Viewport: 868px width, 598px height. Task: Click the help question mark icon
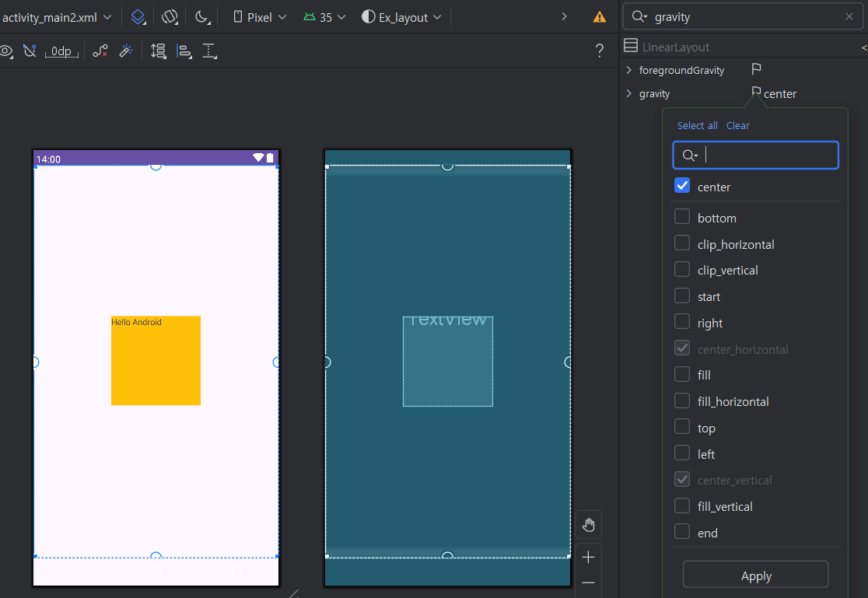pyautogui.click(x=599, y=51)
